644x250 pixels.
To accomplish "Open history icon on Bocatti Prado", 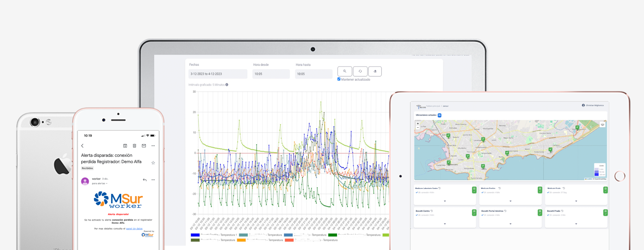I will coord(562,211).
